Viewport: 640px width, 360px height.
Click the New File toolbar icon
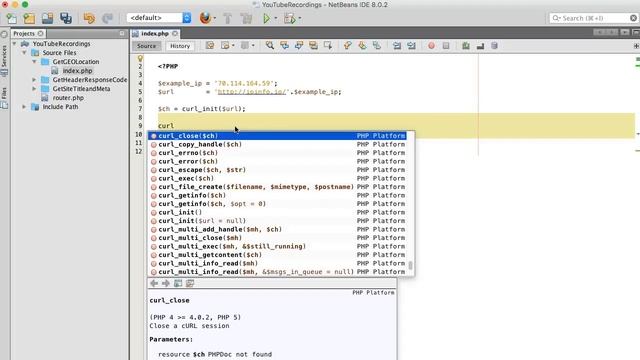(x=11, y=18)
